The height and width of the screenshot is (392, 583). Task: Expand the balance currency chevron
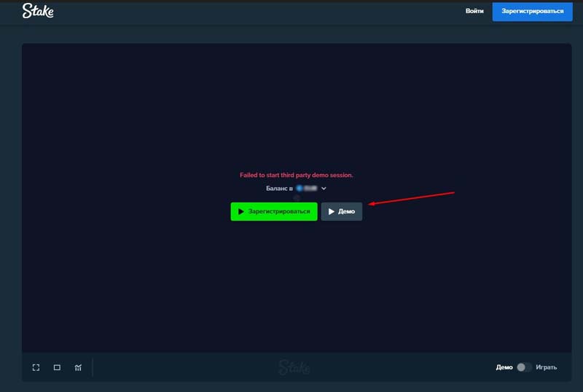click(x=324, y=189)
